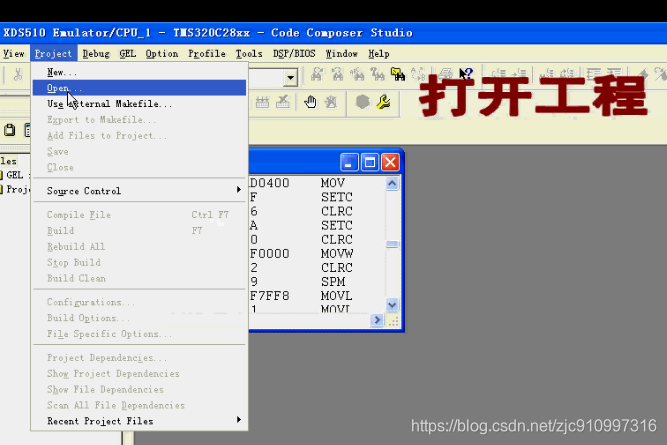667x445 pixels.
Task: Click the Print toolbar icon
Action: [445, 74]
